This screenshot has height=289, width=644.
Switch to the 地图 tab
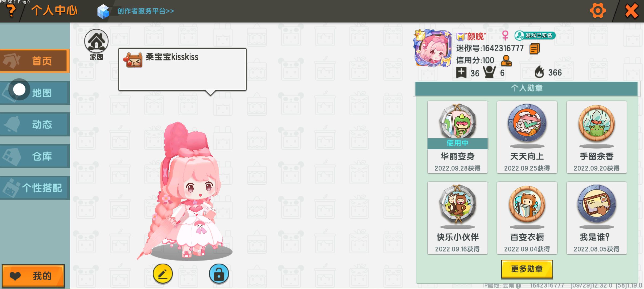[35, 93]
